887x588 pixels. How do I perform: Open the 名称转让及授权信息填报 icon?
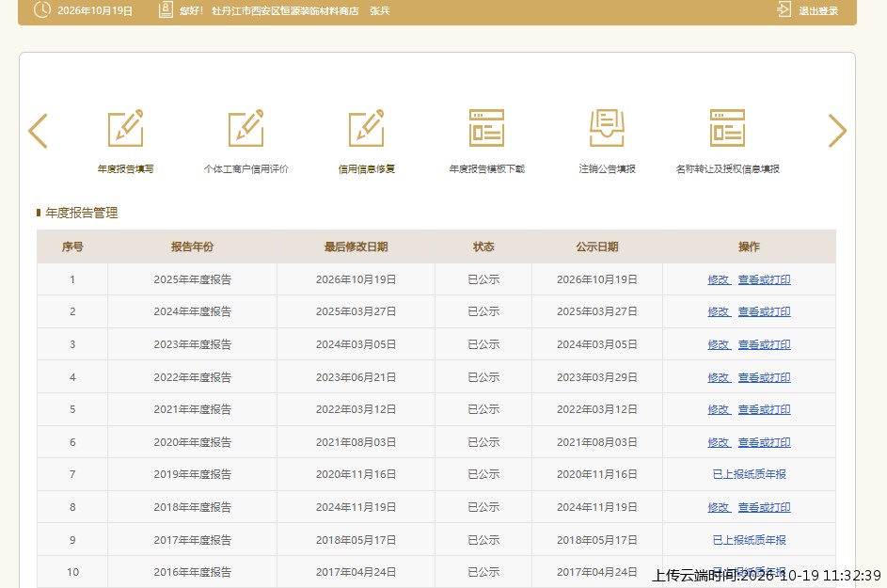(x=727, y=129)
